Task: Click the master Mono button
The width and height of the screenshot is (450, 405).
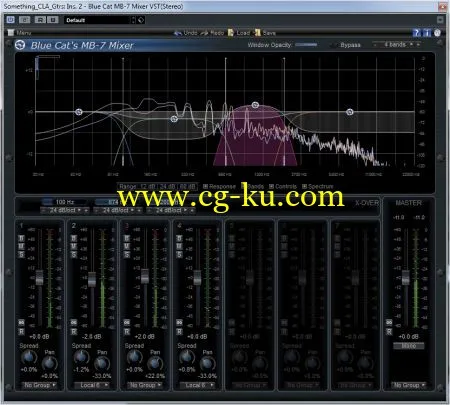Action: point(409,346)
